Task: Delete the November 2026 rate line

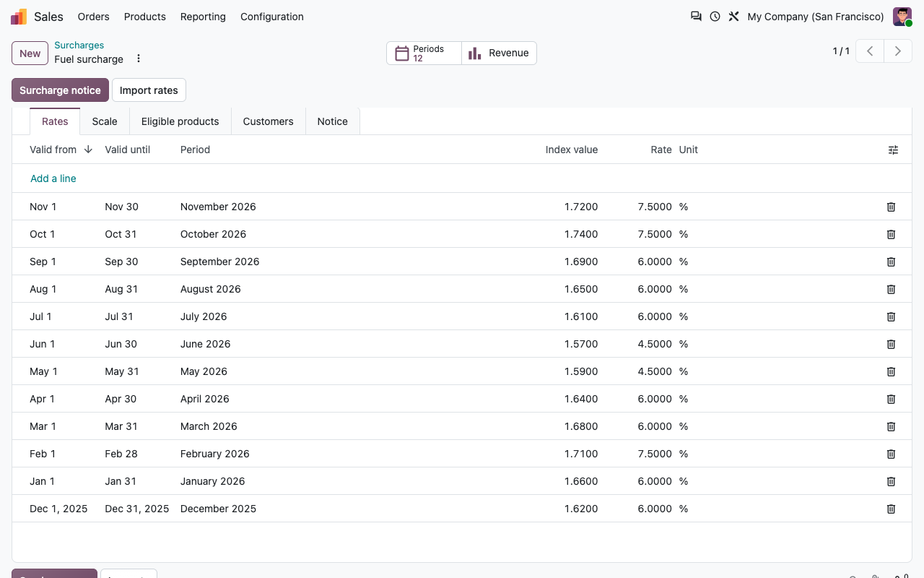Action: pyautogui.click(x=891, y=207)
